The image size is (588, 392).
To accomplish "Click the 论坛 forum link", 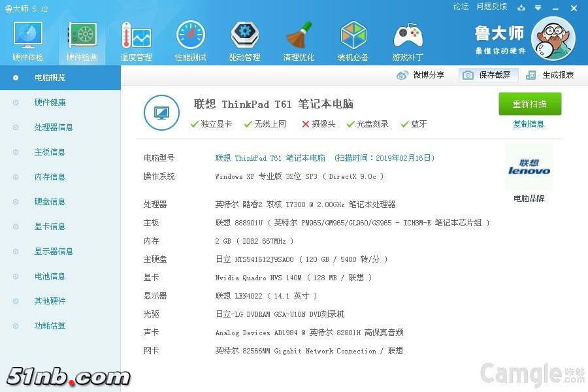I will click(x=461, y=7).
